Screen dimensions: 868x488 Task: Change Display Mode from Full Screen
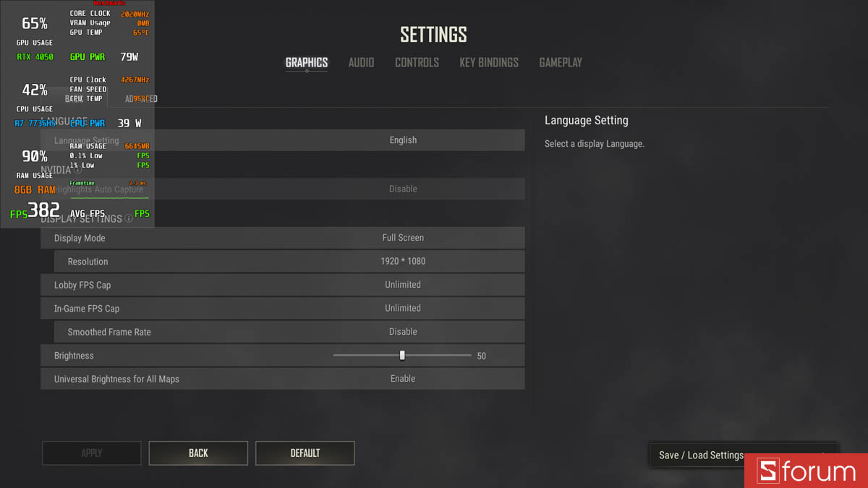pos(403,237)
